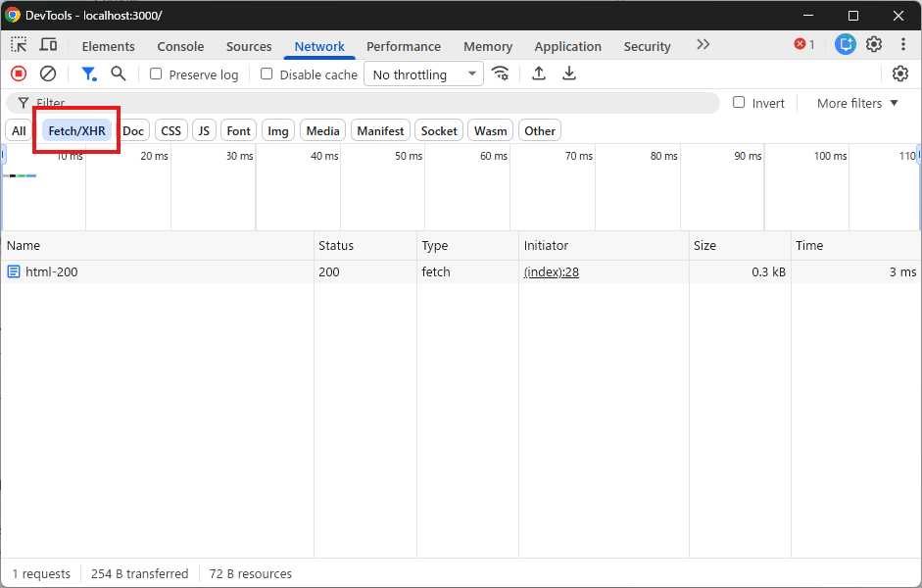This screenshot has height=588, width=922.
Task: Open DevTools settings gear icon
Action: click(x=874, y=45)
